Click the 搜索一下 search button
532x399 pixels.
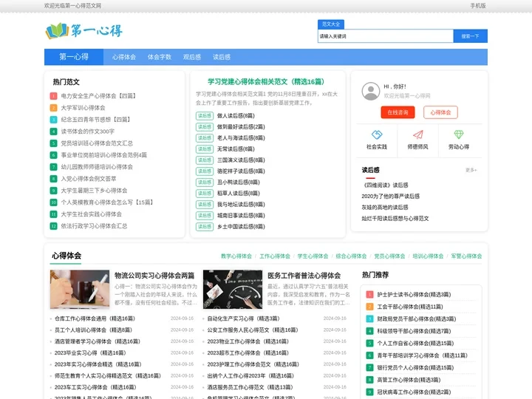[x=470, y=36]
